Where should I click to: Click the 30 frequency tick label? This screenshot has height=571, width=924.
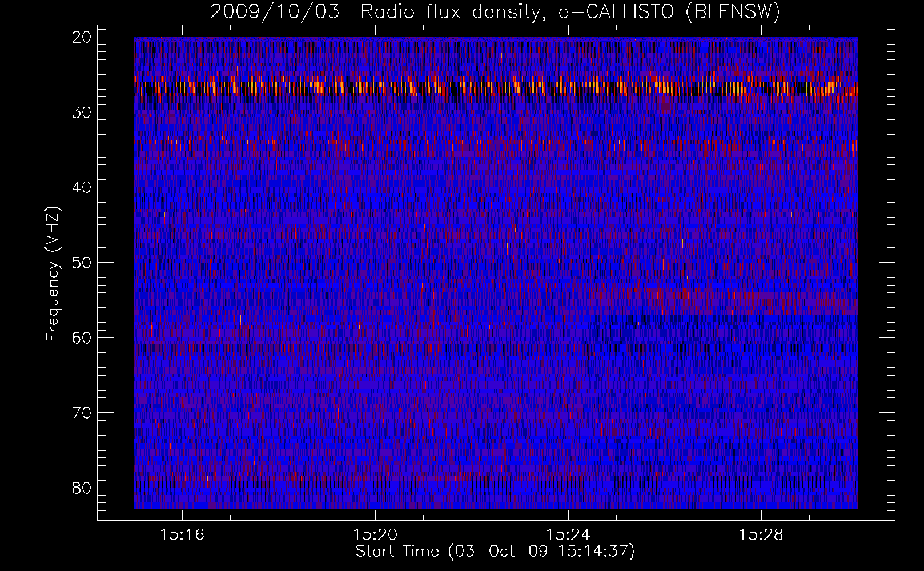point(82,112)
